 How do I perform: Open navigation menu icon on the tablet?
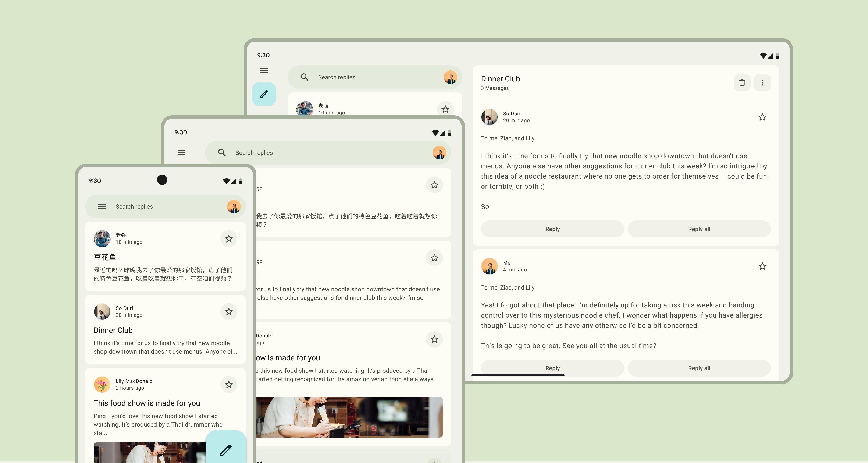tap(264, 70)
